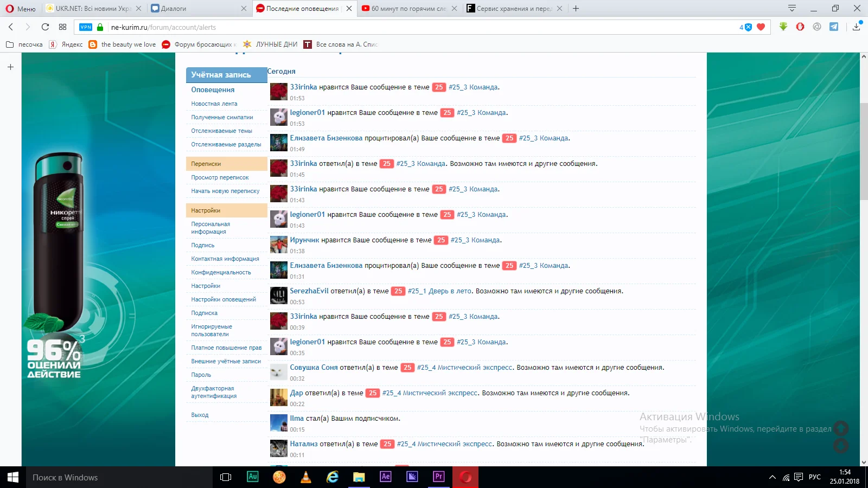Toggle the VPN badge in address bar
This screenshot has width=868, height=488.
click(86, 27)
